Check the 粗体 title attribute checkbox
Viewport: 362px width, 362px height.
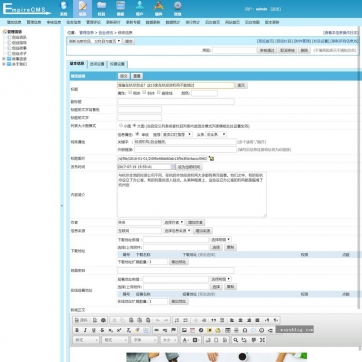tap(130, 93)
